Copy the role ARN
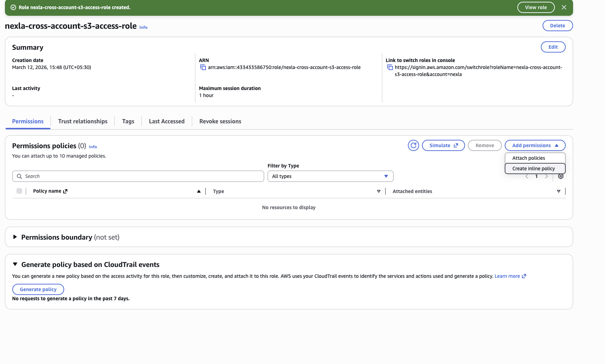 (x=203, y=67)
